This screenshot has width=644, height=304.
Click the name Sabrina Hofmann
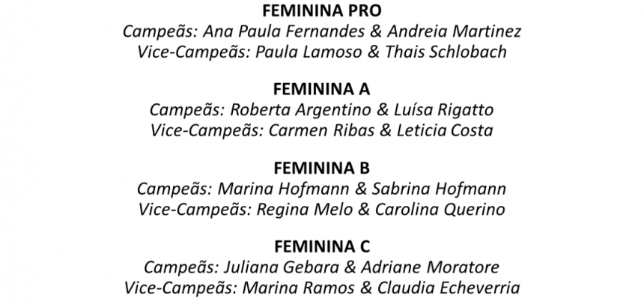click(448, 188)
